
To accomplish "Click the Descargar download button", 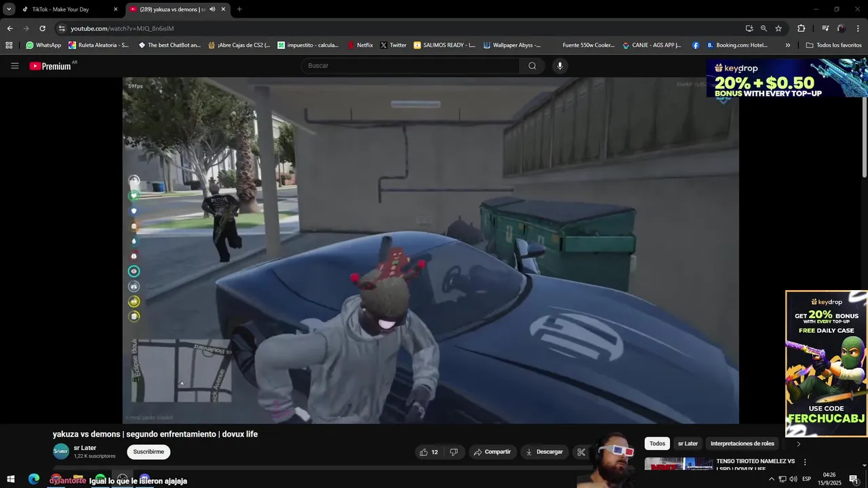I will click(x=545, y=452).
